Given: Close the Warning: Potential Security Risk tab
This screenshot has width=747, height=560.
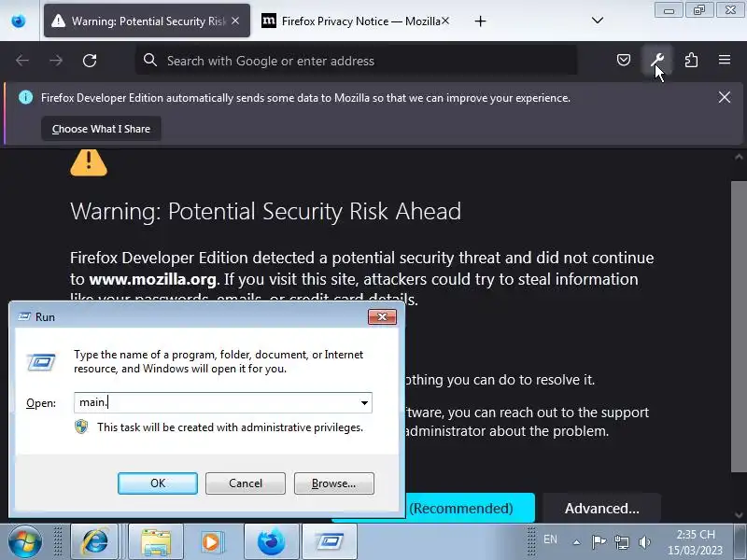Looking at the screenshot, I should click(235, 21).
